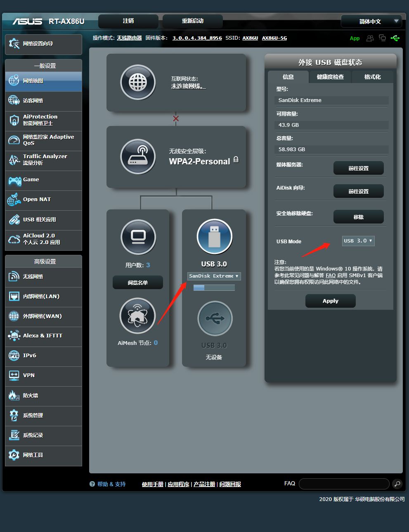
Task: Click the network monitor status icon in header
Action: tap(383, 38)
